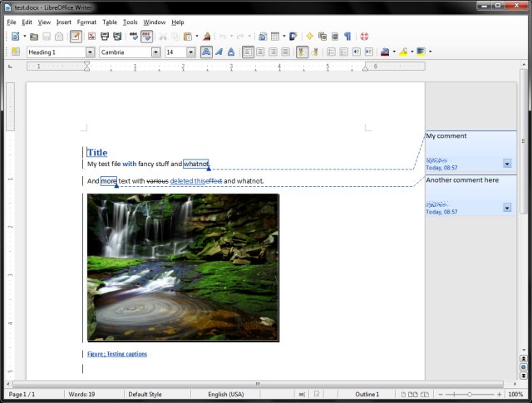
Task: Apply the yellow Highlighting color
Action: [x=403, y=52]
